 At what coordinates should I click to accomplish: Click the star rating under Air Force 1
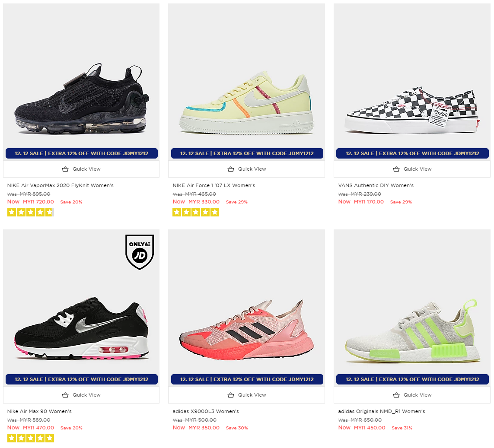tap(196, 212)
